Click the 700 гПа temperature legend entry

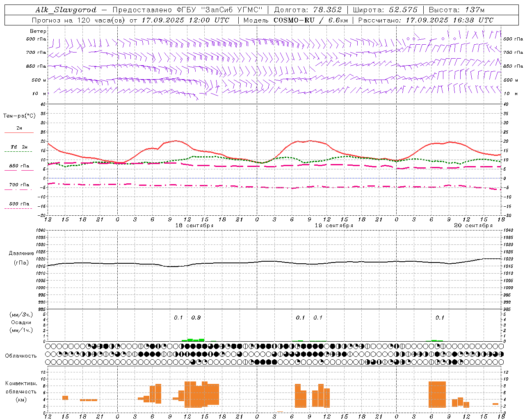pos(19,185)
